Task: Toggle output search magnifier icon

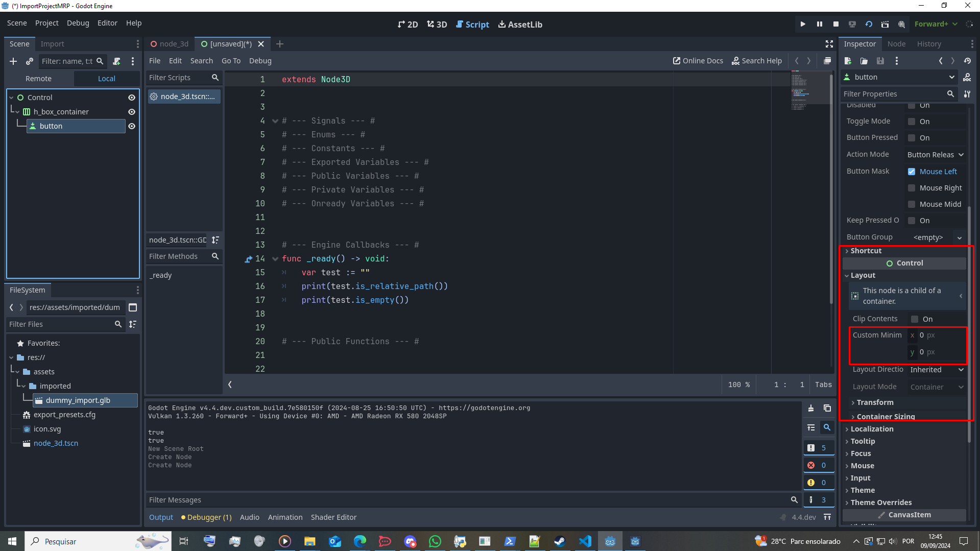Action: 827,427
